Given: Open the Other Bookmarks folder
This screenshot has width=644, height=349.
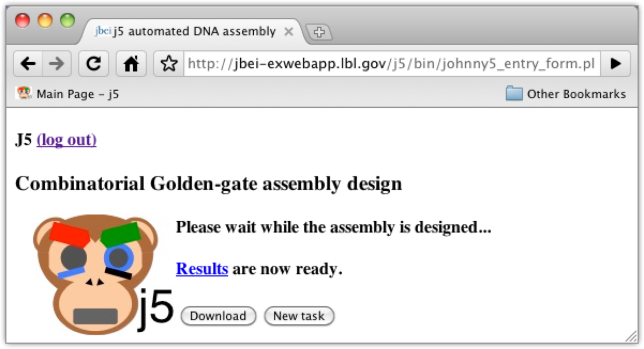Looking at the screenshot, I should (566, 94).
